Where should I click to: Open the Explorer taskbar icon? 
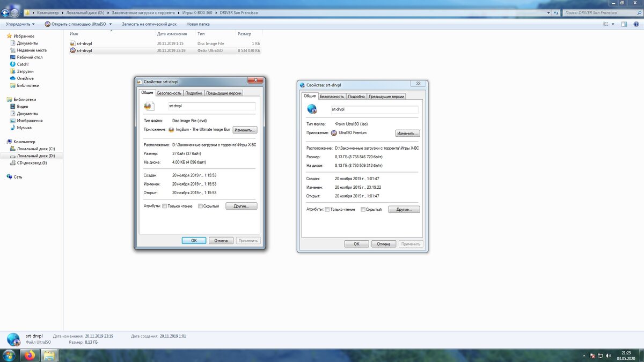[x=49, y=355]
